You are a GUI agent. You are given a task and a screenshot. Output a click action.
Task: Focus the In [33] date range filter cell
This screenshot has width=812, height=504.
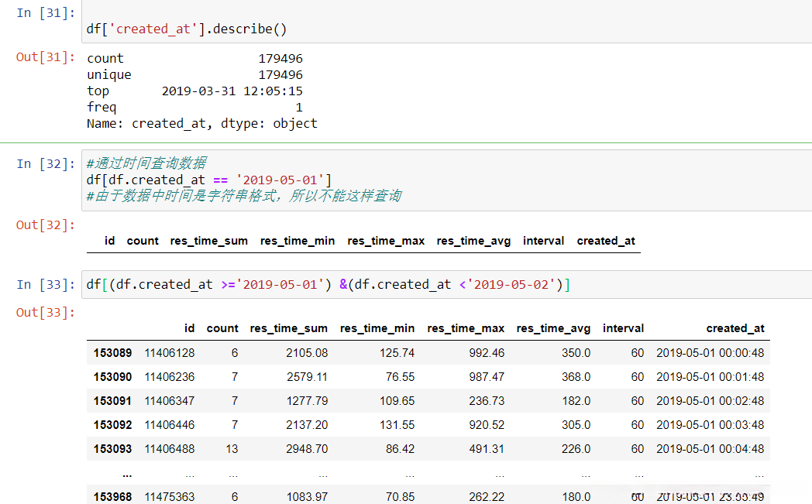pyautogui.click(x=328, y=284)
